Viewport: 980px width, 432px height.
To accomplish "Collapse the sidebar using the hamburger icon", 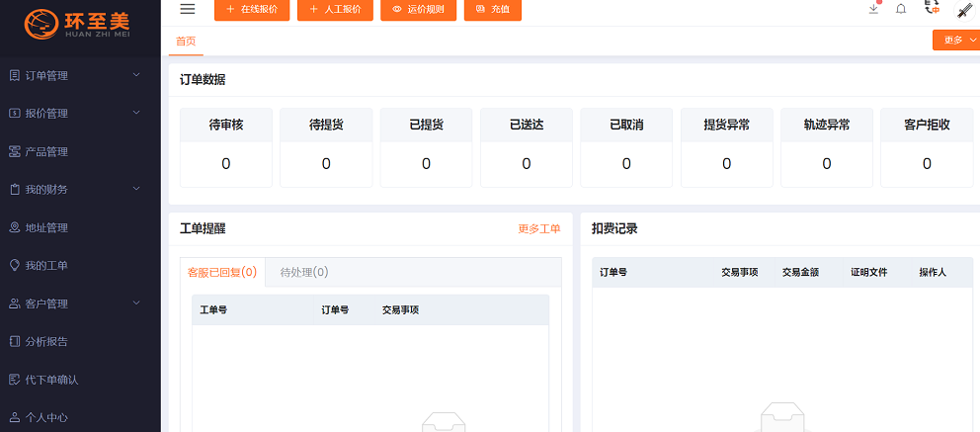I will (187, 9).
